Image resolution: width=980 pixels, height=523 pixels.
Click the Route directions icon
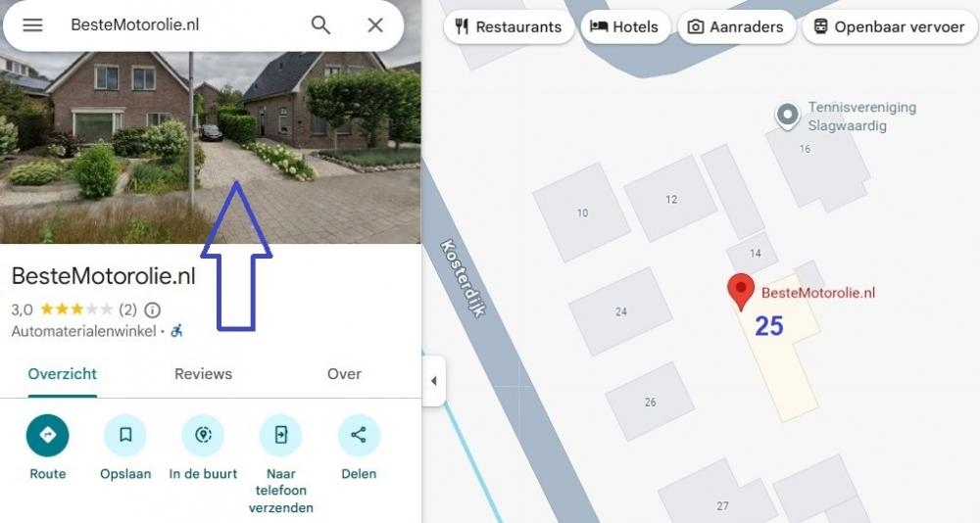click(x=47, y=435)
